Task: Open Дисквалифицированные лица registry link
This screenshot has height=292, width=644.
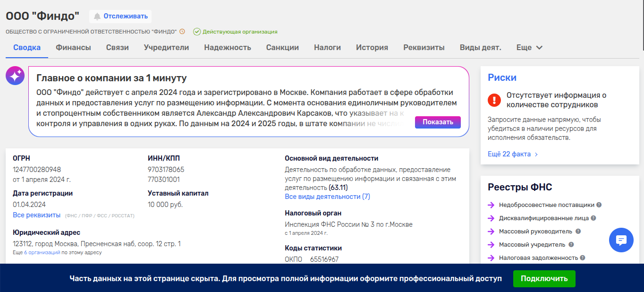Action: click(x=544, y=218)
